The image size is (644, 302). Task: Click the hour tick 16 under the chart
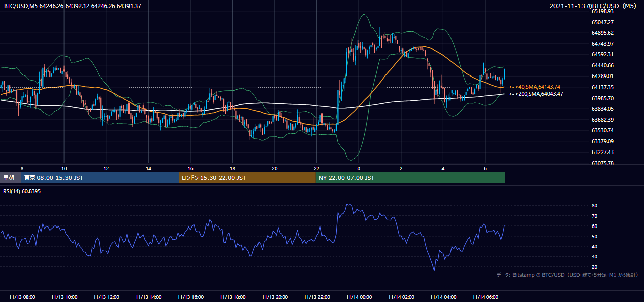coord(190,168)
